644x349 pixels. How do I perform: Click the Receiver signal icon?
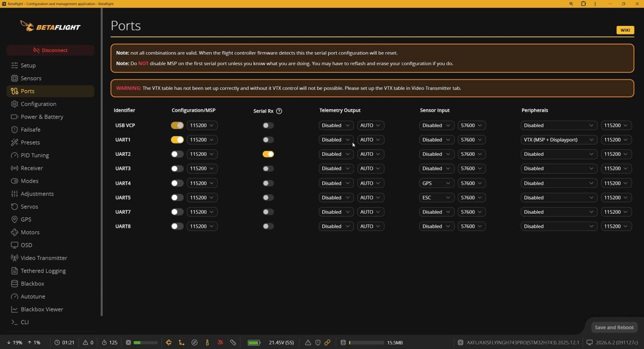(x=15, y=168)
